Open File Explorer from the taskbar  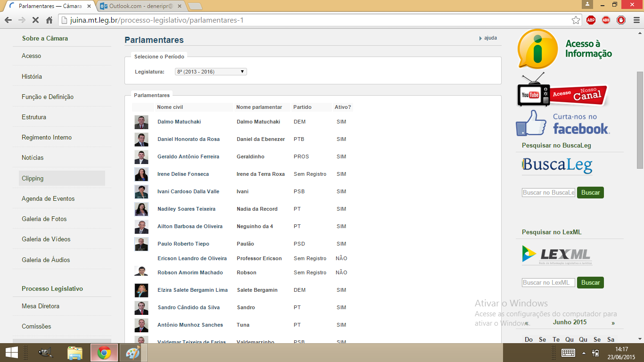pyautogui.click(x=75, y=353)
